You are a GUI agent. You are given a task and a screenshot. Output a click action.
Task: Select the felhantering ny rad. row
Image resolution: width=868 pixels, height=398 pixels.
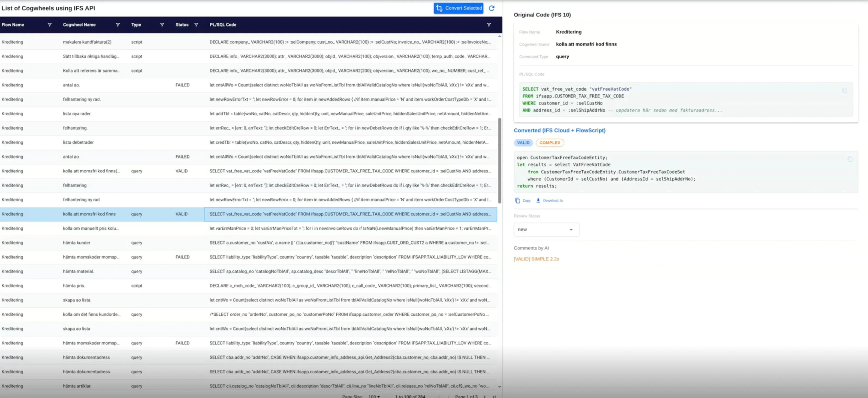[x=248, y=99]
